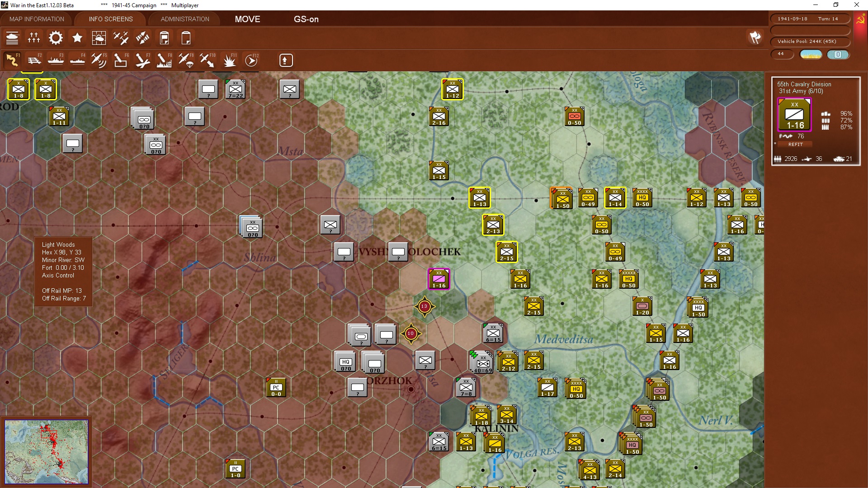Select air transfer mode (F10) icon
Viewport: 868px width, 488px height.
click(208, 60)
